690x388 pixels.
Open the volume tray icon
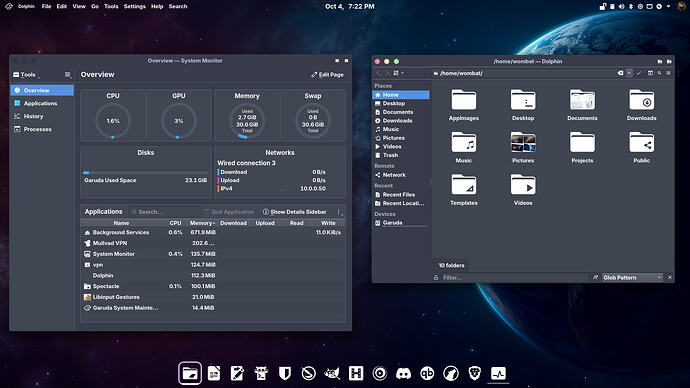tap(621, 6)
